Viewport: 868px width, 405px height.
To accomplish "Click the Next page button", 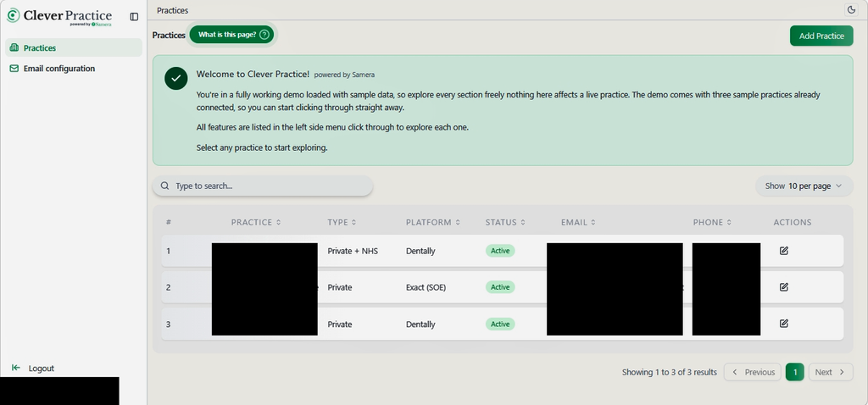I will point(831,372).
